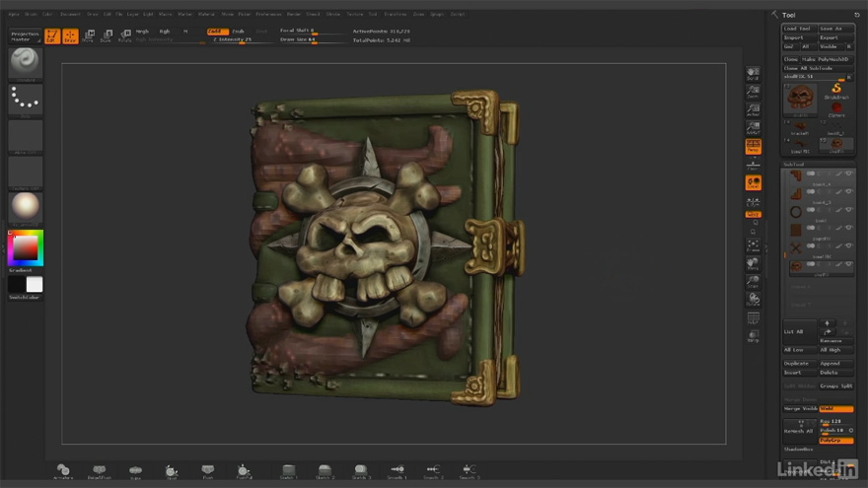Click the Tool palette dock icon

tap(857, 15)
